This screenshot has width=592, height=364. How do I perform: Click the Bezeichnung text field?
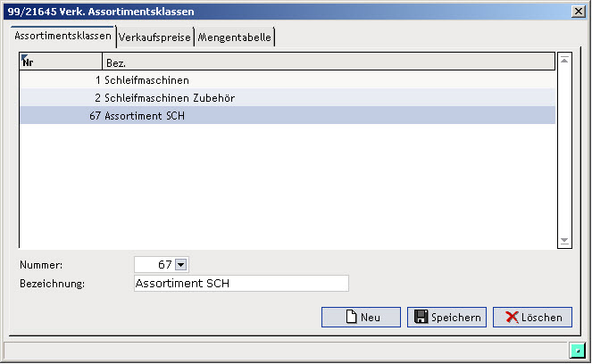[x=241, y=284]
